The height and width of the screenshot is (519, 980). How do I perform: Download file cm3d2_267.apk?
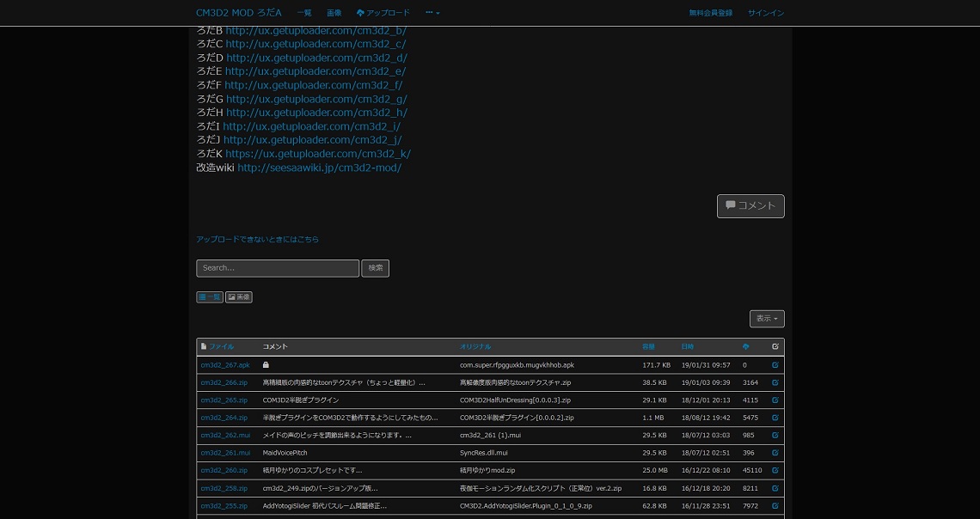point(225,364)
